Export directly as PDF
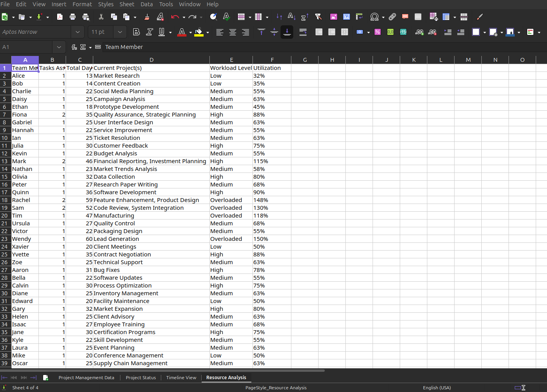The width and height of the screenshot is (547, 392). pyautogui.click(x=60, y=17)
